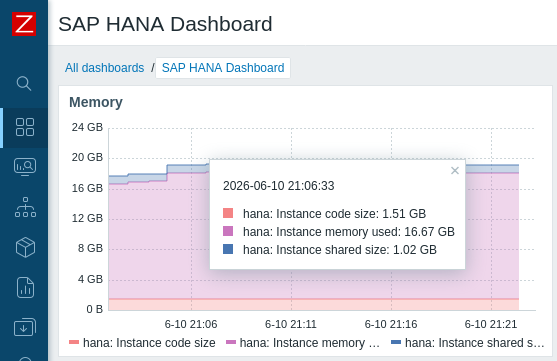The height and width of the screenshot is (361, 557).
Task: Select SAP HANA Dashboard breadcrumb
Action: (x=223, y=68)
